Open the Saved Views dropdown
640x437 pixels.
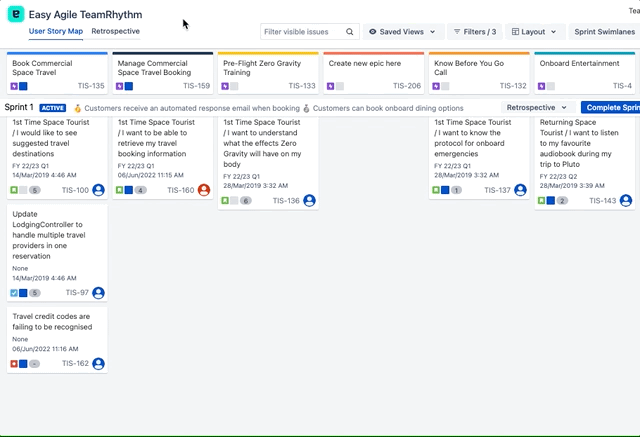coord(402,32)
